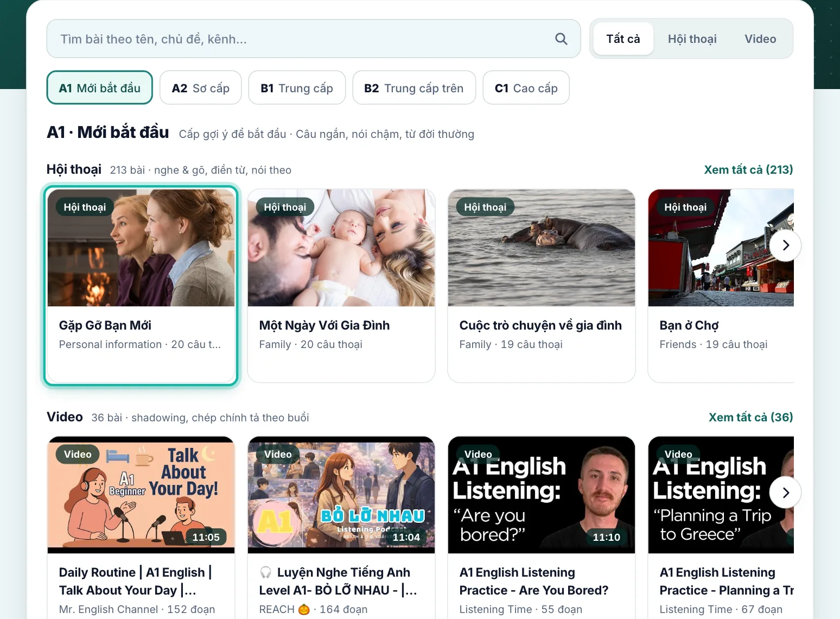
Task: Click the headphone icon before Luyện Nghe title
Action: click(265, 572)
